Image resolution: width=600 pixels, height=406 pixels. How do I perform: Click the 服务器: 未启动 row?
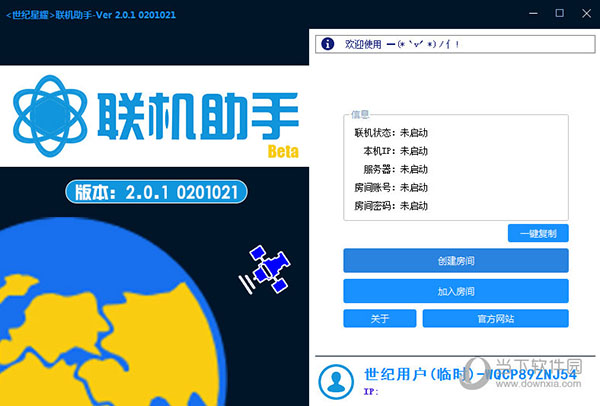coord(395,169)
